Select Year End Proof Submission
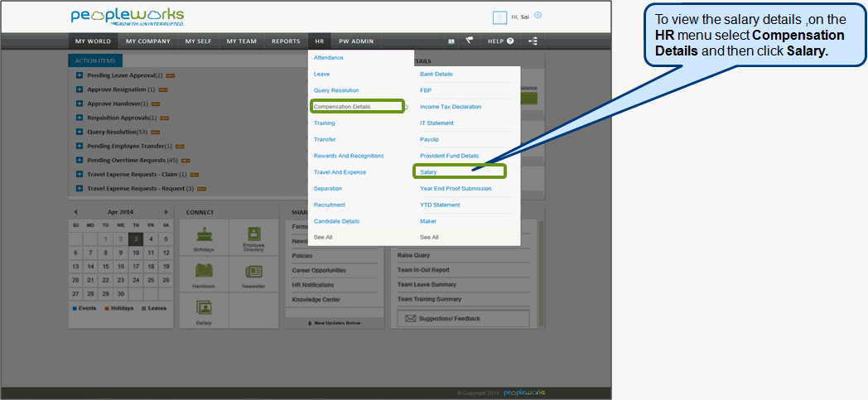 coord(456,189)
